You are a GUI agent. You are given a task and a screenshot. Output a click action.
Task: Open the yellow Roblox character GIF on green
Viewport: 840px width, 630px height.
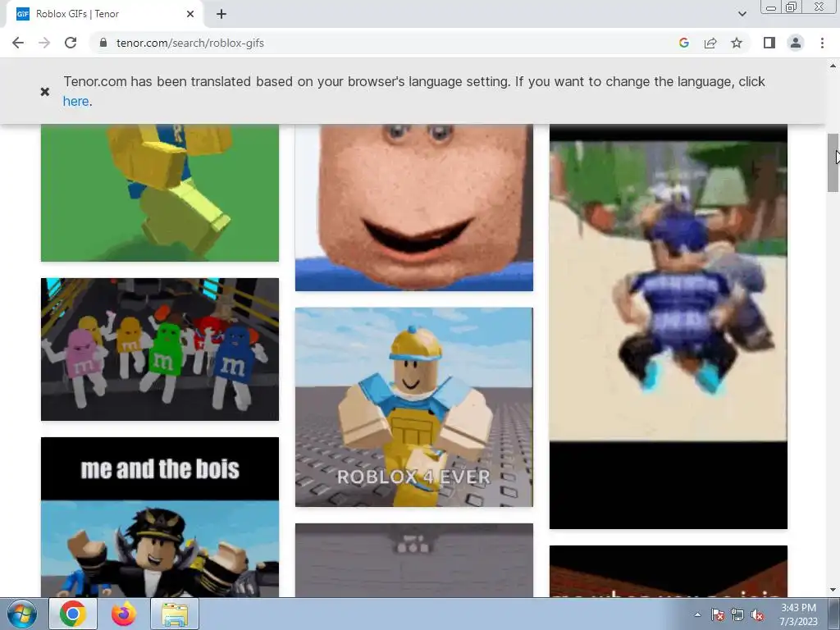coord(160,193)
